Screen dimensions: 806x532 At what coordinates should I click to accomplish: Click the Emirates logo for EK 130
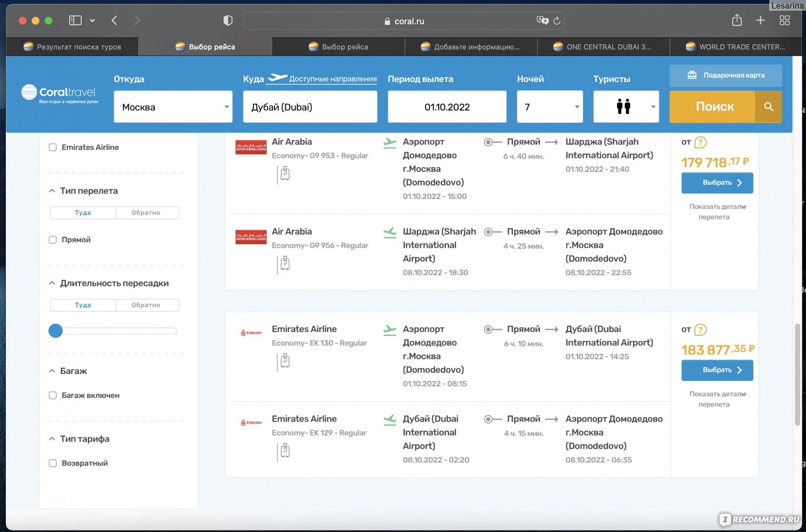[x=251, y=332]
